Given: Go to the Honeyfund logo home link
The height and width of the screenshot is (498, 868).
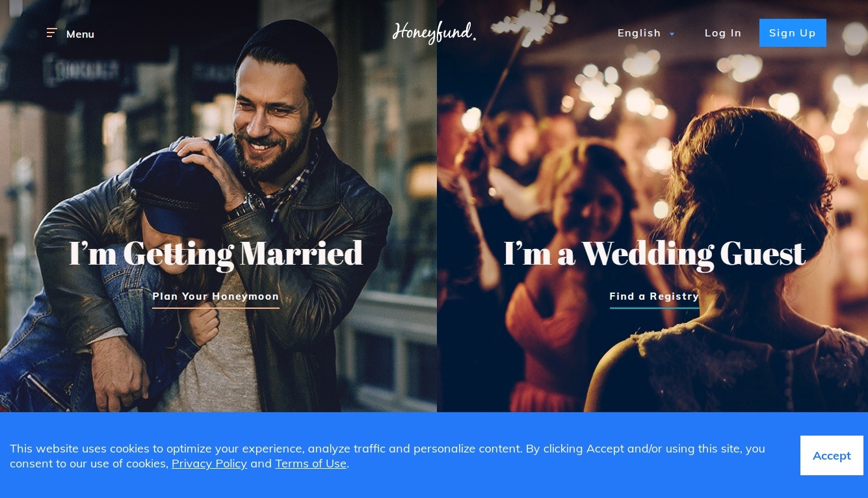Looking at the screenshot, I should (434, 33).
